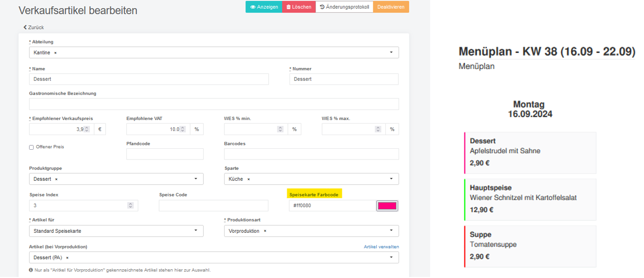The image size is (644, 278).
Task: Open the Produktgruppe dropdown
Action: 196,179
